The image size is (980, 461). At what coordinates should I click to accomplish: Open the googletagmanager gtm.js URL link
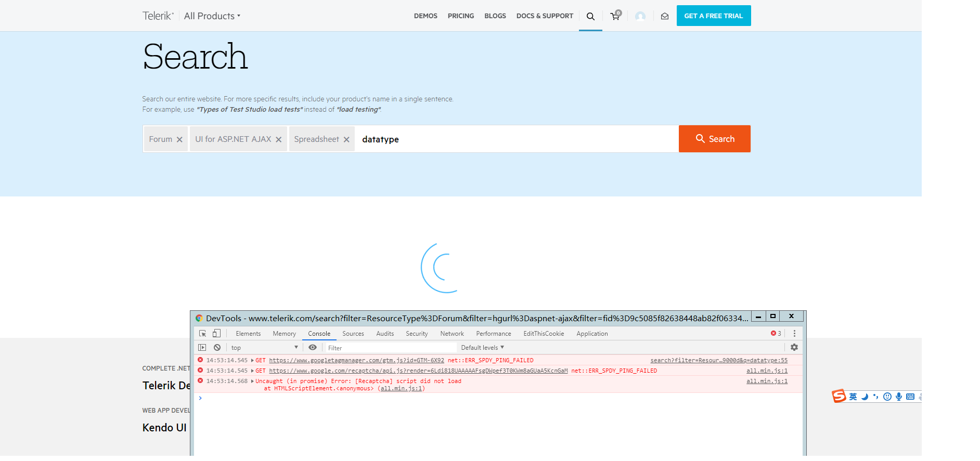click(x=357, y=361)
